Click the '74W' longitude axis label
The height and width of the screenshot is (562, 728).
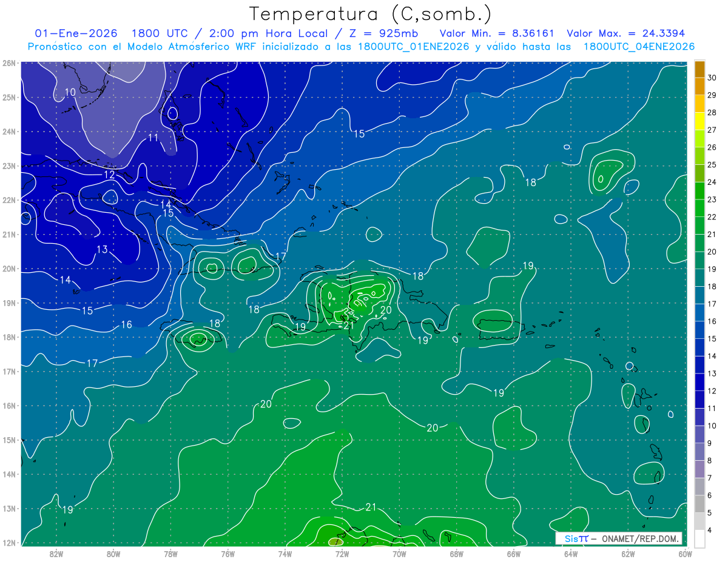(x=285, y=554)
